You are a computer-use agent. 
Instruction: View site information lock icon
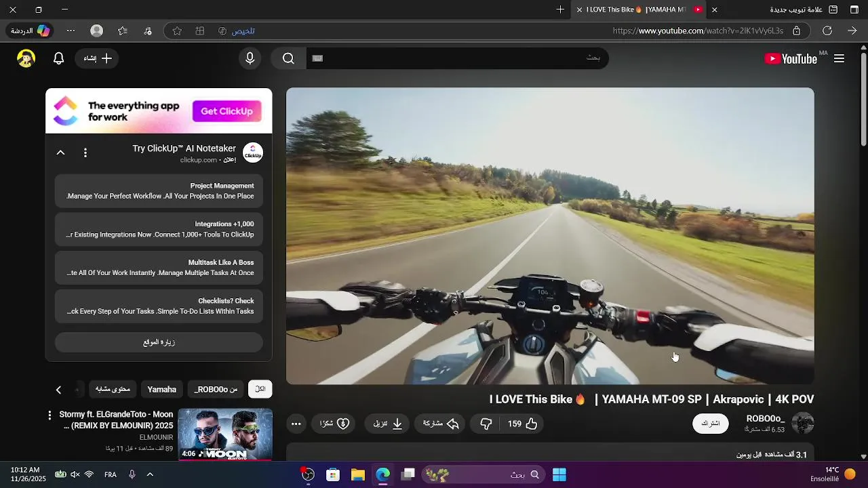click(797, 30)
